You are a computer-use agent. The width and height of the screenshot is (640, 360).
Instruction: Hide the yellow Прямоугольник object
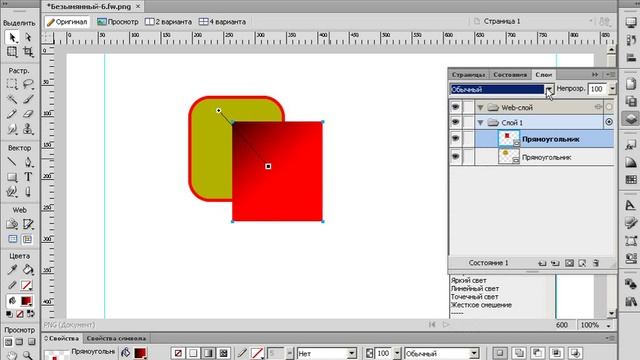pos(456,156)
